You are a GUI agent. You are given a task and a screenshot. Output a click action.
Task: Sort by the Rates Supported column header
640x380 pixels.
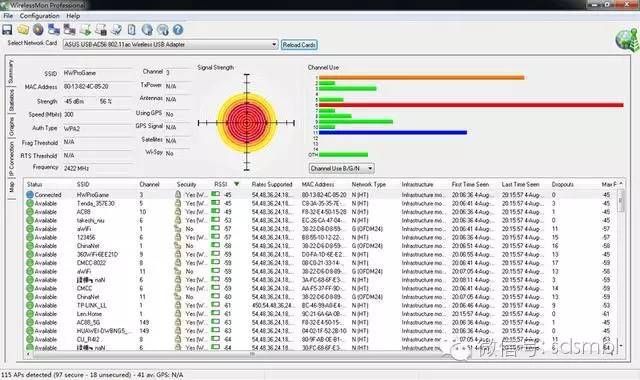[x=272, y=184]
